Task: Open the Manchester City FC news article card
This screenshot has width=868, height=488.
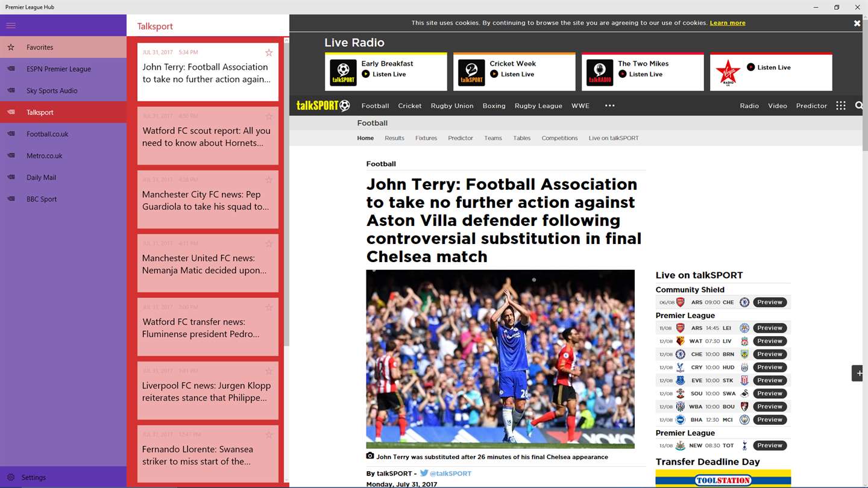Action: click(x=208, y=199)
